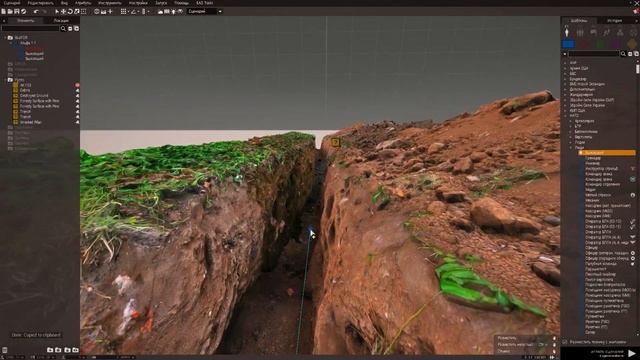This screenshot has width=640, height=360.
Task: Click the trash bin icon at bottom-left
Action: click(4, 350)
